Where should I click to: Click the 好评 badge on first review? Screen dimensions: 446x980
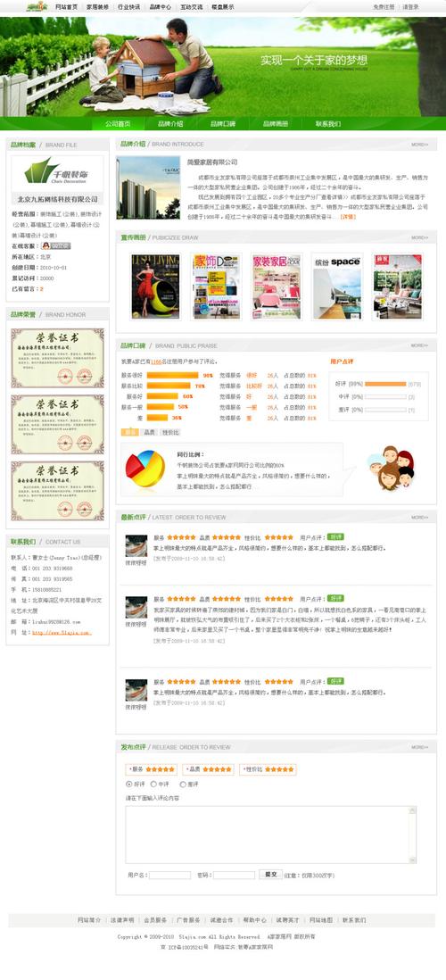click(x=335, y=537)
